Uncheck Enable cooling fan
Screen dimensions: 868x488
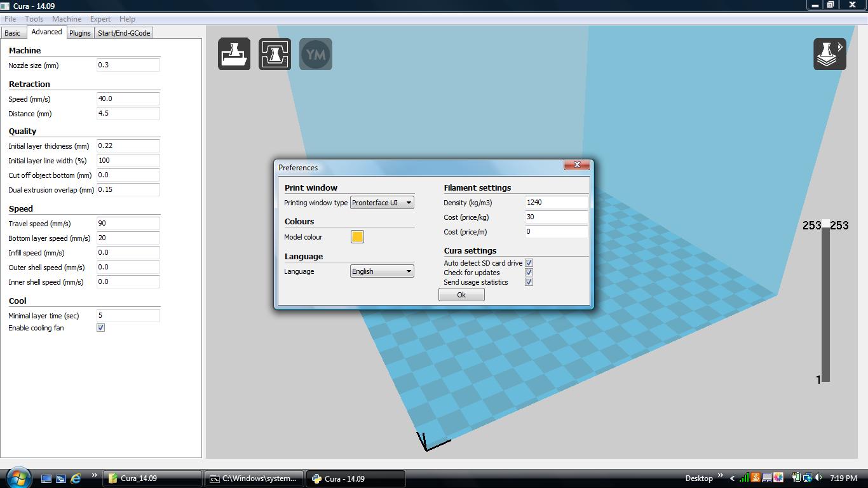(100, 328)
